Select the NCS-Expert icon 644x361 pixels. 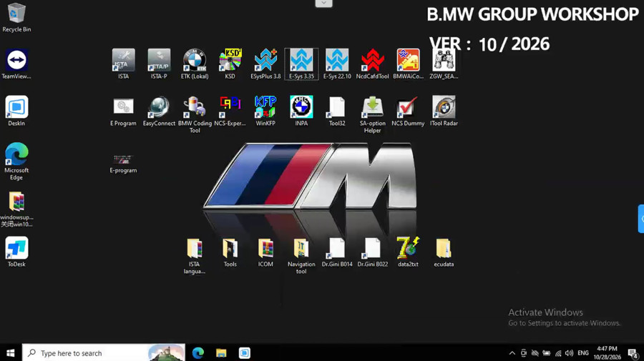[230, 112]
